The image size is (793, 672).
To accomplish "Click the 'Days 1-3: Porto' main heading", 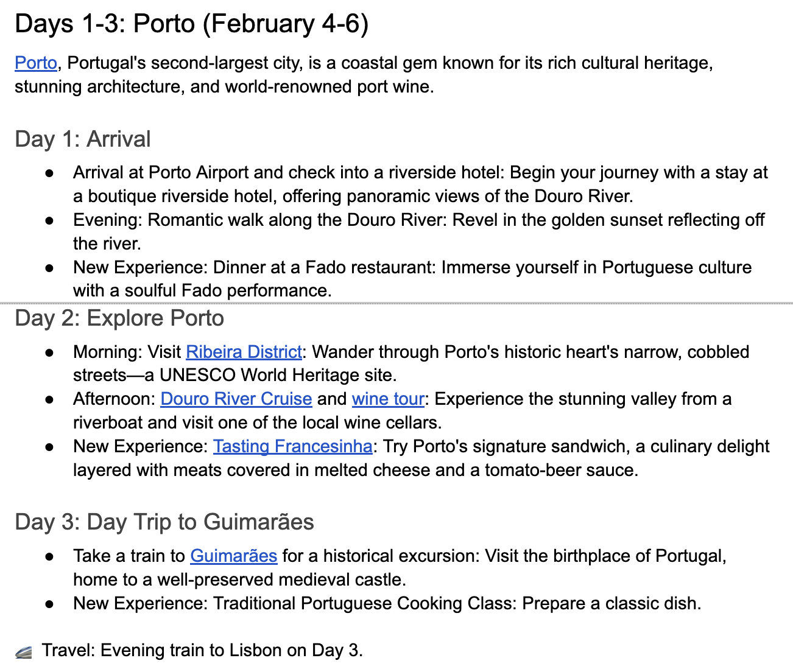I will 191,24.
